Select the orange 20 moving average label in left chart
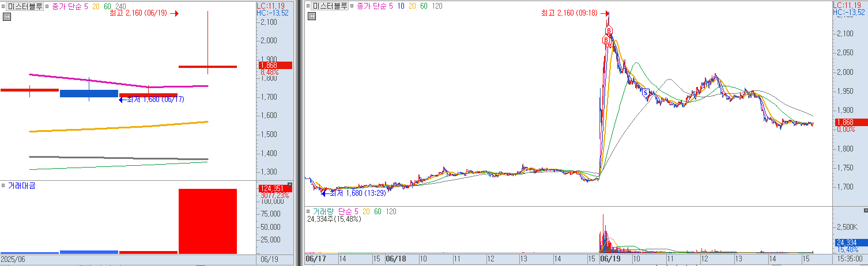Image resolution: width=868 pixels, height=266 pixels. (x=96, y=7)
